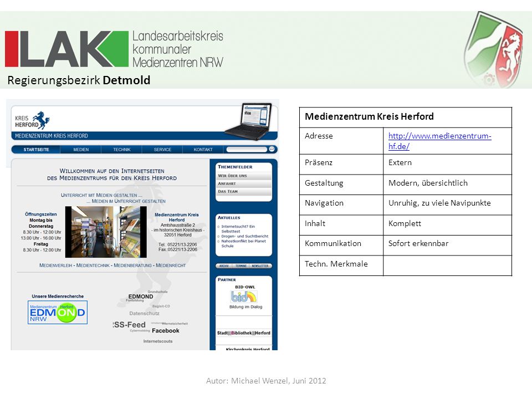Open the Kontakt navigation tab
Viewport: 532px width, 399px height.
pyautogui.click(x=203, y=150)
